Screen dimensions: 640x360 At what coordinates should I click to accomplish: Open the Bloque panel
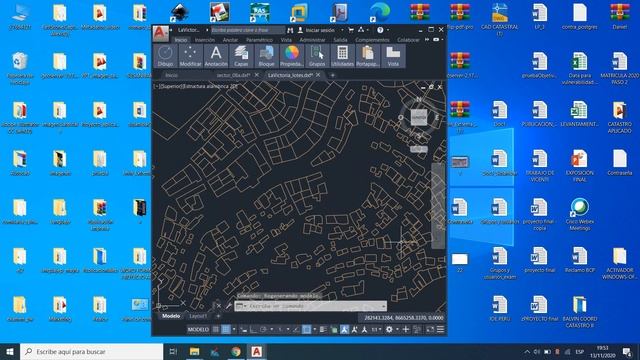coord(267,56)
